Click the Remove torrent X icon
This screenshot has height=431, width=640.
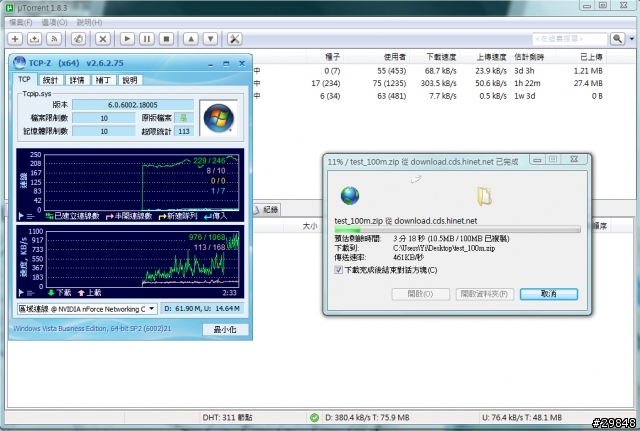point(103,39)
